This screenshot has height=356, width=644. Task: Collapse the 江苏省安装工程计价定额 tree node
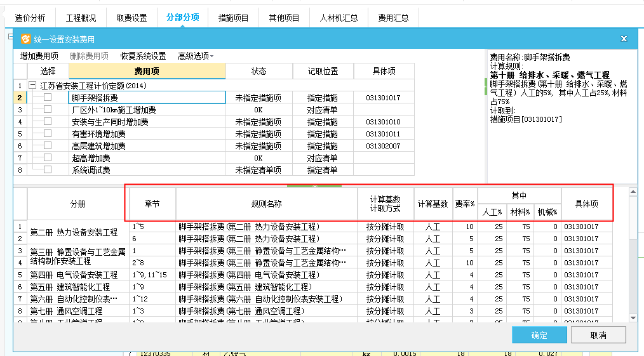pos(32,85)
